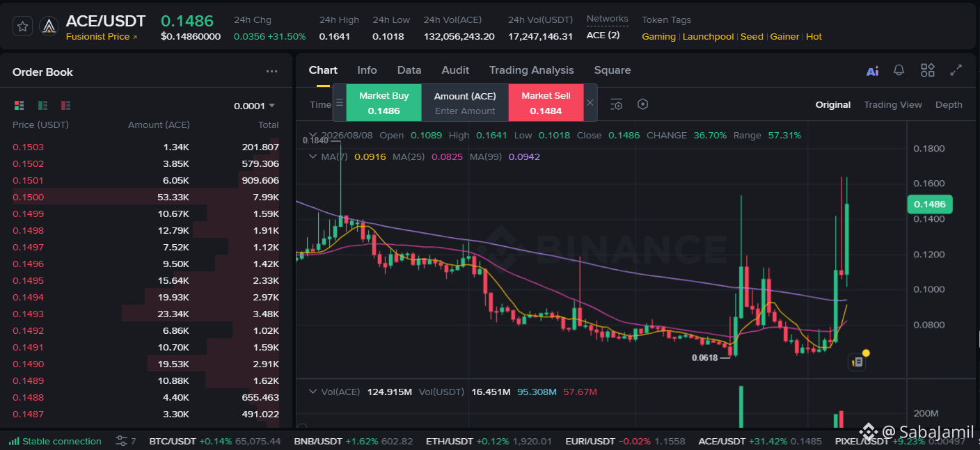The height and width of the screenshot is (450, 980).
Task: Switch to the Info tab
Action: (367, 70)
